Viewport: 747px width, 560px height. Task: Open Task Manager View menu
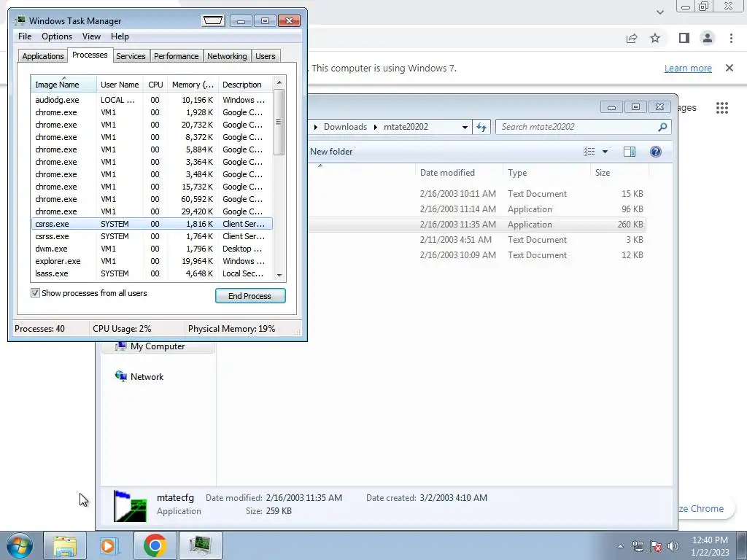pyautogui.click(x=91, y=36)
